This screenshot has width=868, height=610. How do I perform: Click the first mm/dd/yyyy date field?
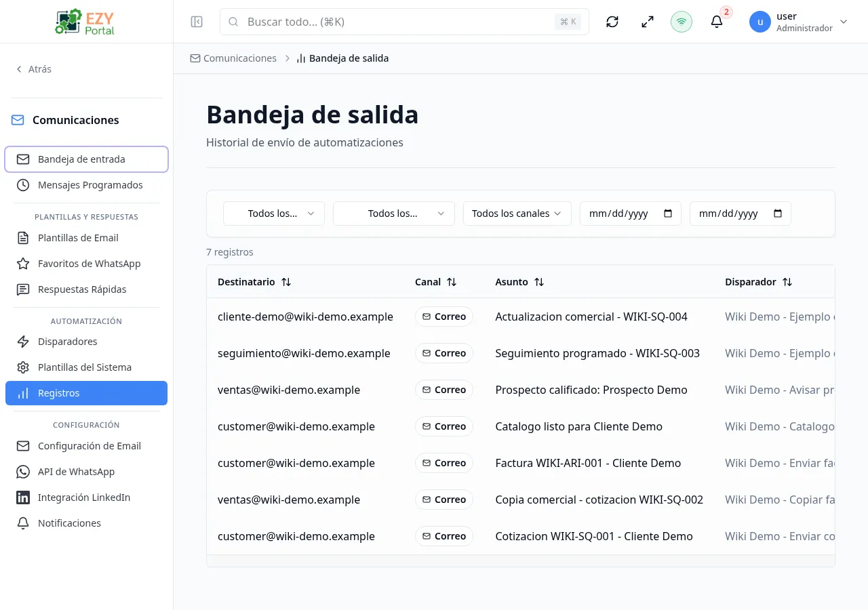point(631,213)
